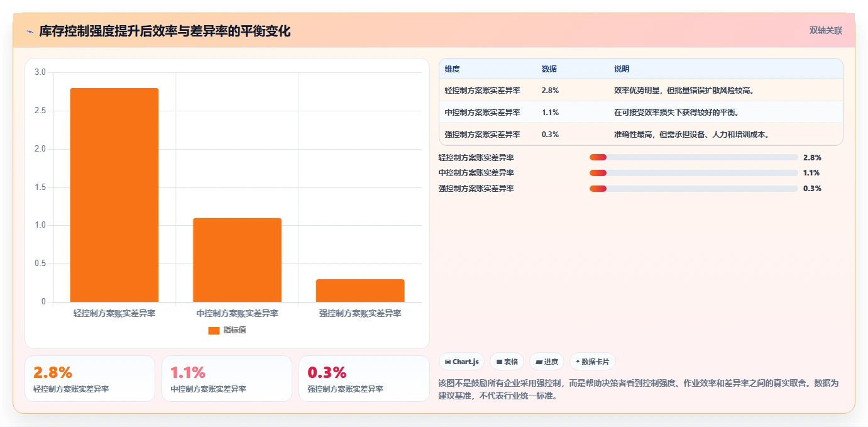Click the 0.3% value beside the progress bar
The image size is (868, 427).
tap(812, 189)
